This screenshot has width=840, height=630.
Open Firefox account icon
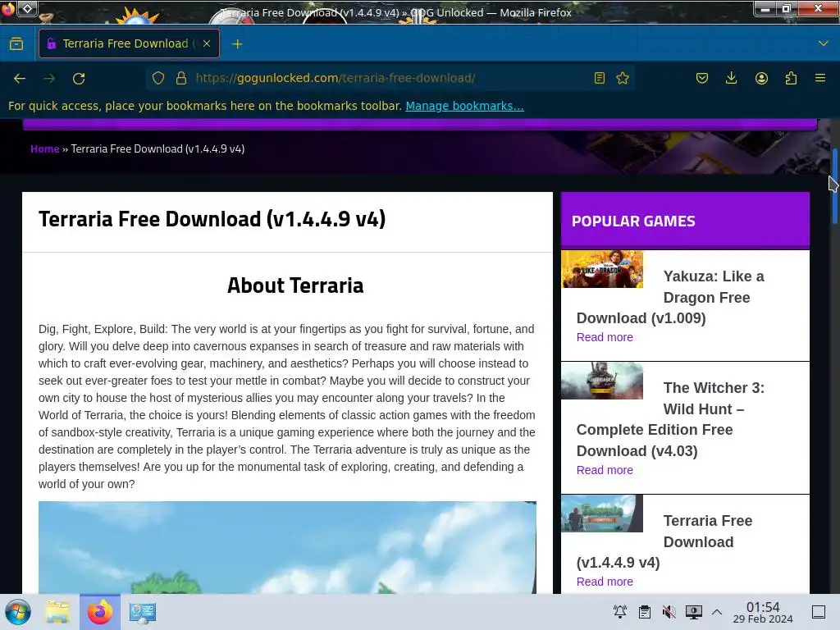point(761,78)
